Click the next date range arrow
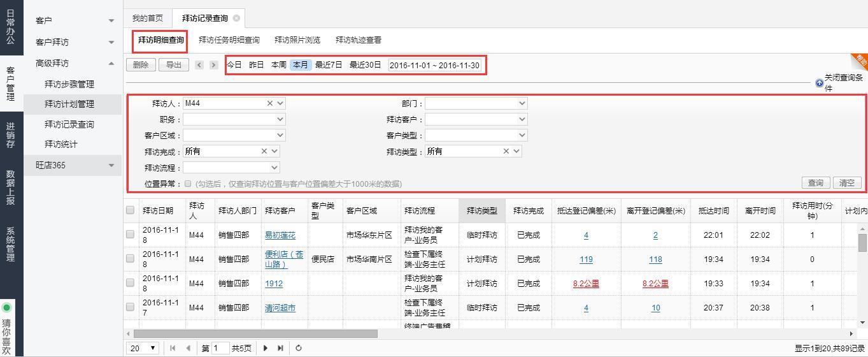868x357 pixels. tap(213, 65)
